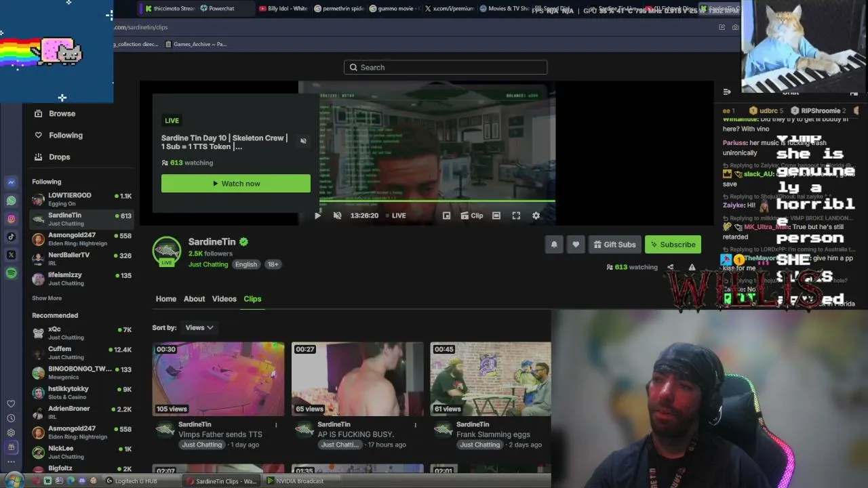Open AdrienBroner recommended channel
868x488 pixels.
[x=81, y=412]
